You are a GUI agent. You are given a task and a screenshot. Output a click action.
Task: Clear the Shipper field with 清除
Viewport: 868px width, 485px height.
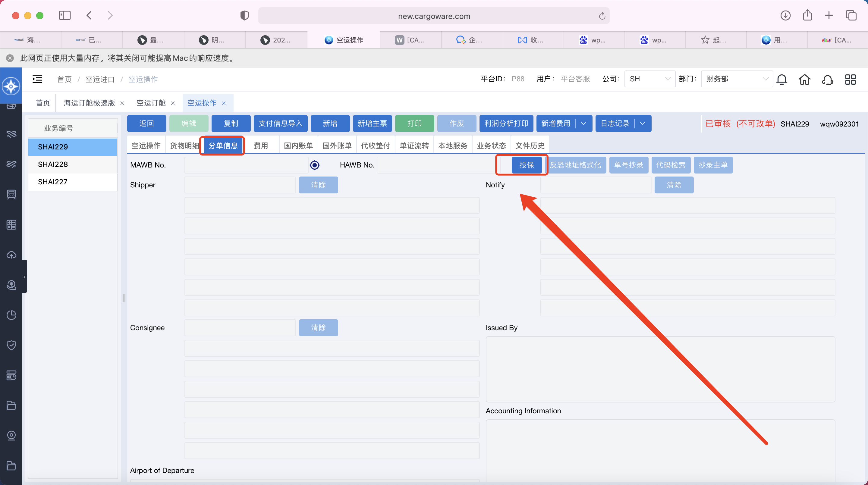pos(319,185)
